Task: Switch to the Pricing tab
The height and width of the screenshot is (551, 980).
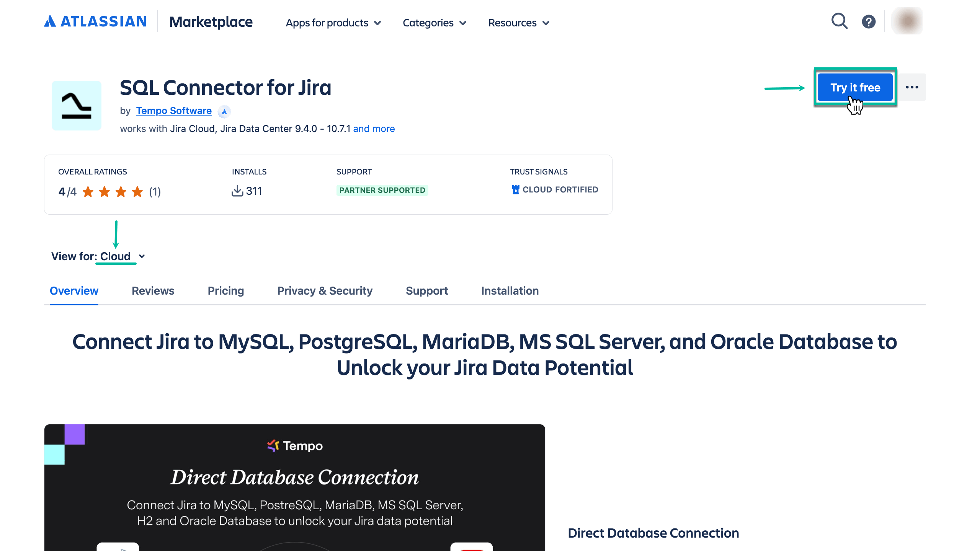Action: 225,291
